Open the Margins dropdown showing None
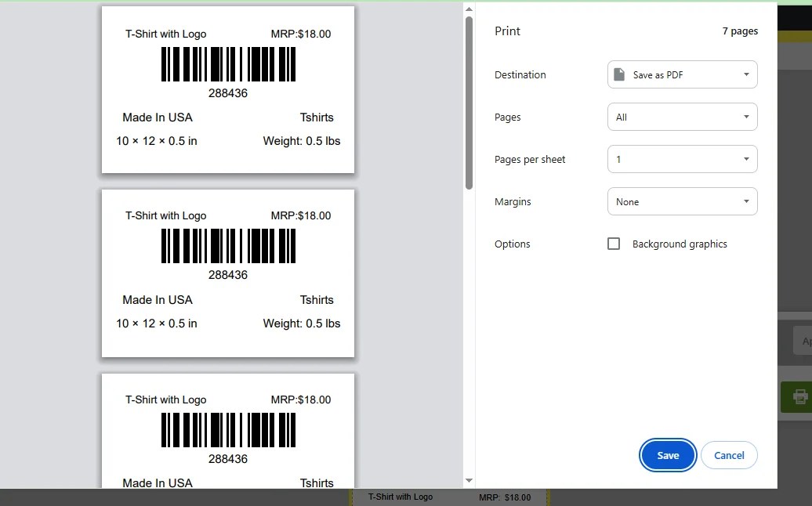 tap(682, 202)
